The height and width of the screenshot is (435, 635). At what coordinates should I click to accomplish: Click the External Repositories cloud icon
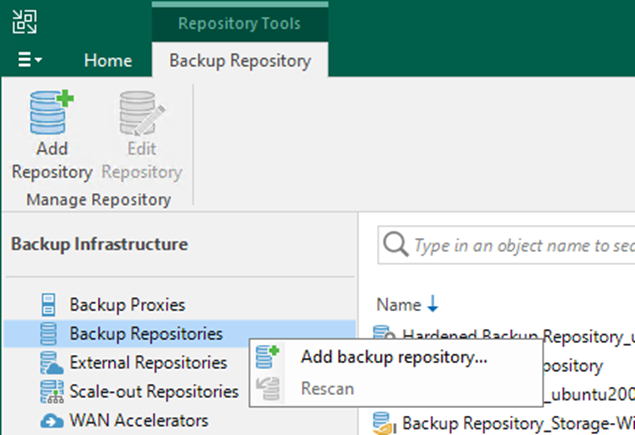[51, 362]
